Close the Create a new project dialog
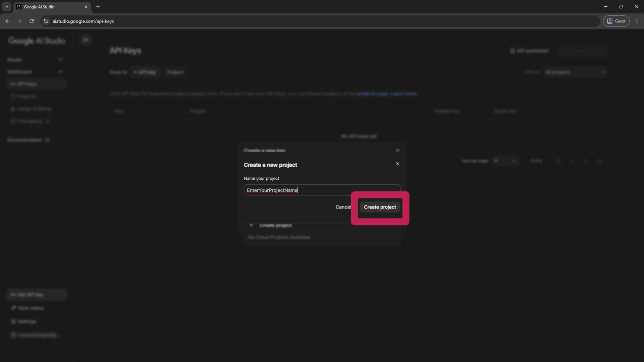This screenshot has height=362, width=644. 397,164
